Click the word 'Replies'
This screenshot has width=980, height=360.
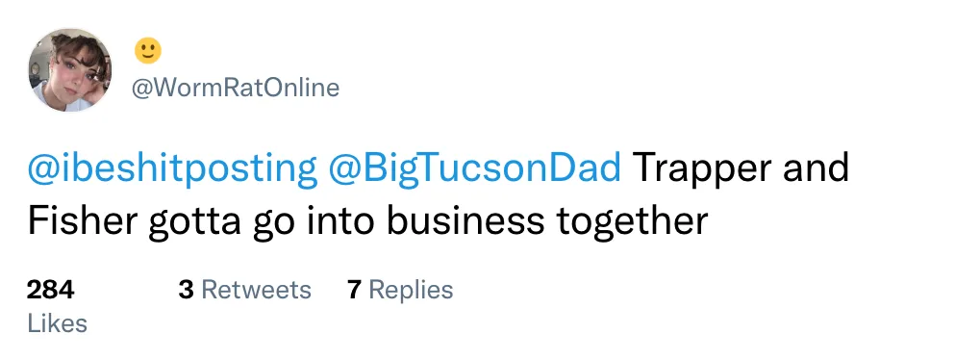(x=412, y=291)
